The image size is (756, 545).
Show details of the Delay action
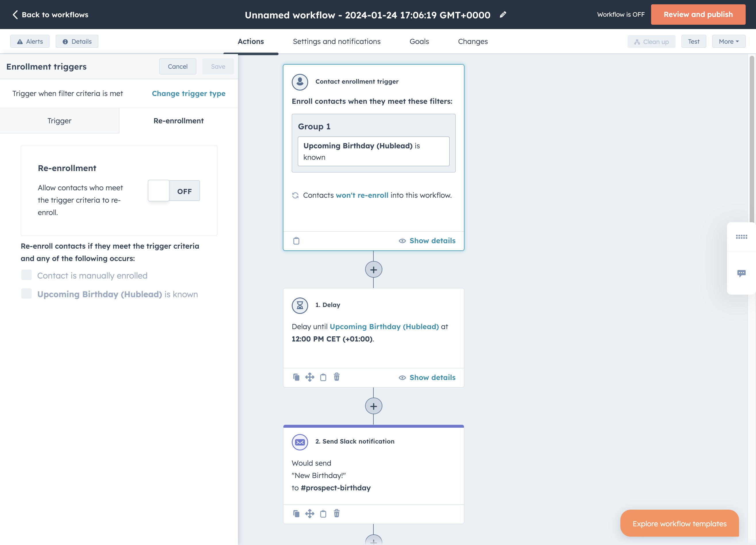(427, 377)
